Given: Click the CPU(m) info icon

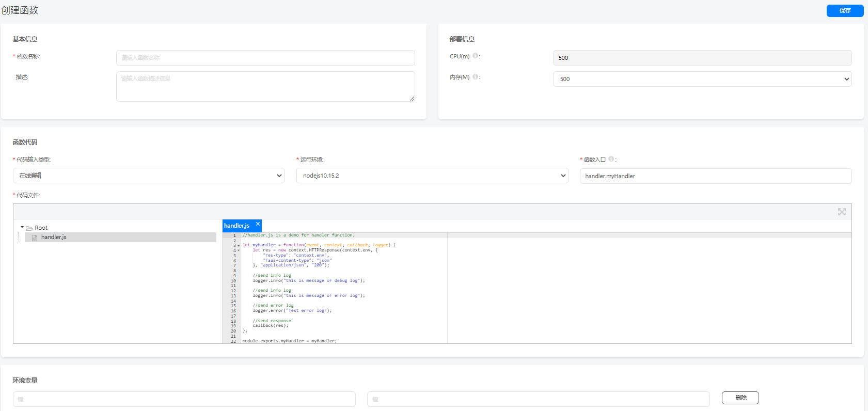Looking at the screenshot, I should coord(475,56).
